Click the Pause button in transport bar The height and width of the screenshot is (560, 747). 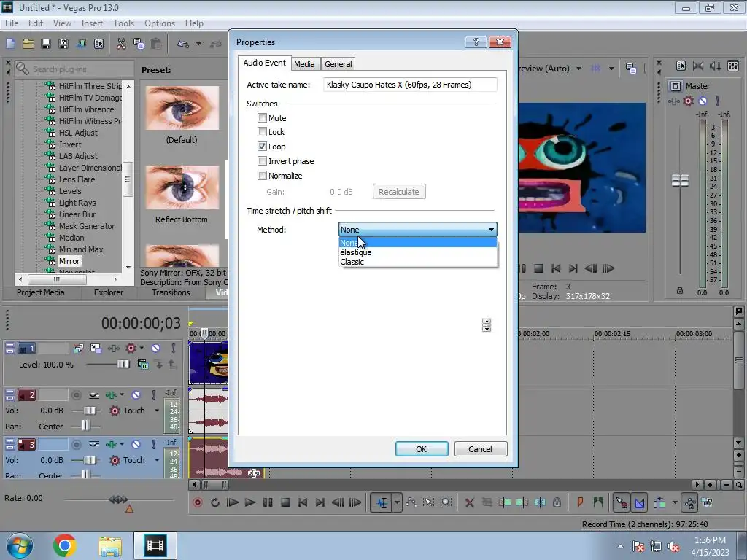(268, 502)
